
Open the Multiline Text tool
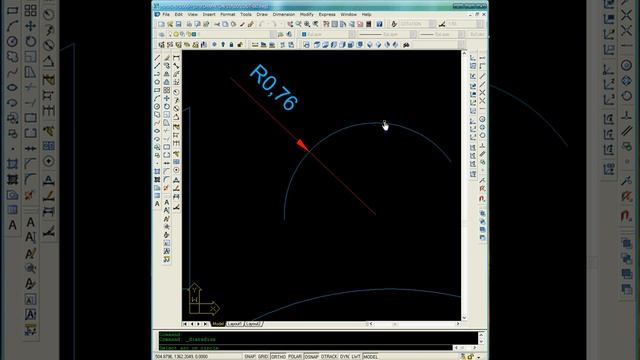(x=157, y=204)
